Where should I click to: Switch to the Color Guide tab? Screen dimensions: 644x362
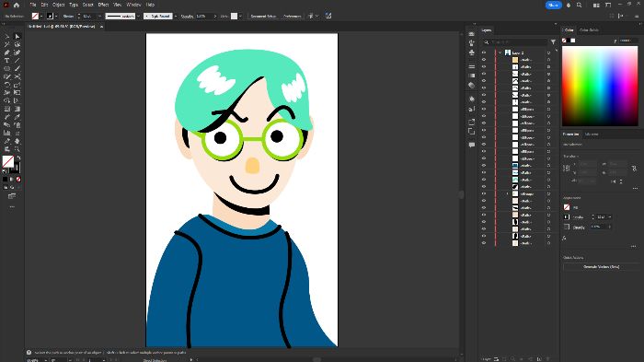[x=589, y=30]
